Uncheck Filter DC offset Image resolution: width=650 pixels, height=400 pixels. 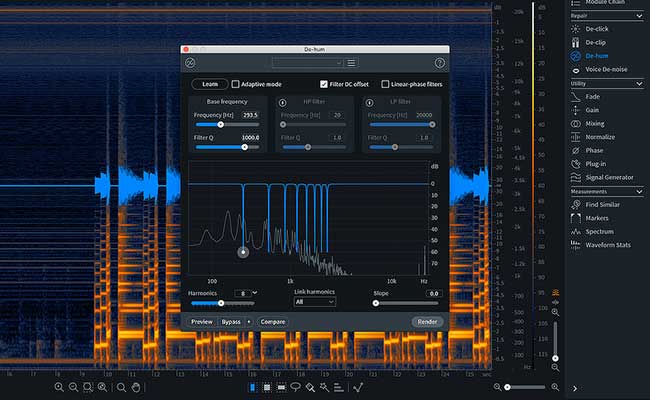[x=324, y=85]
